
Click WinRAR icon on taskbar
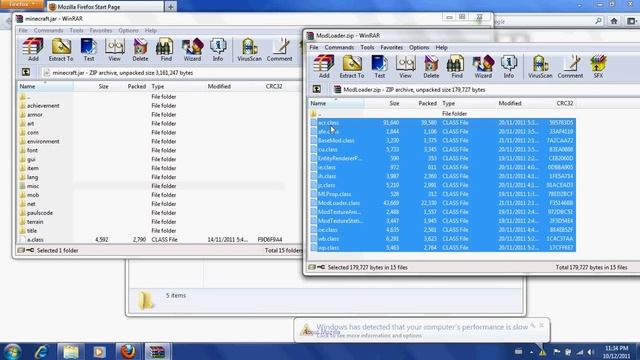pos(157,352)
